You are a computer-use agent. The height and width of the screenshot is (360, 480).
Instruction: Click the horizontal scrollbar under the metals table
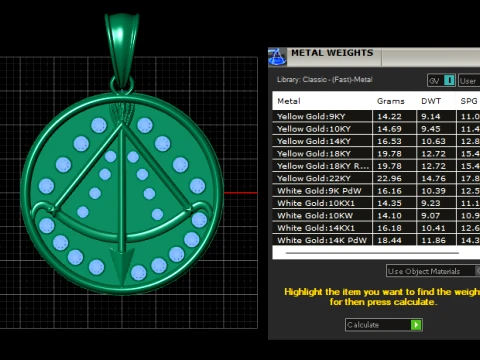[x=372, y=253]
